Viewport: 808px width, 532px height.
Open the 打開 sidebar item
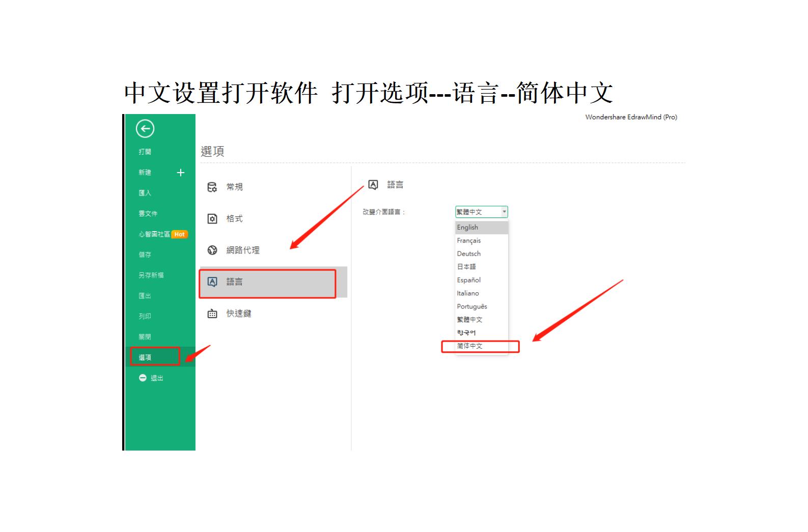point(145,152)
